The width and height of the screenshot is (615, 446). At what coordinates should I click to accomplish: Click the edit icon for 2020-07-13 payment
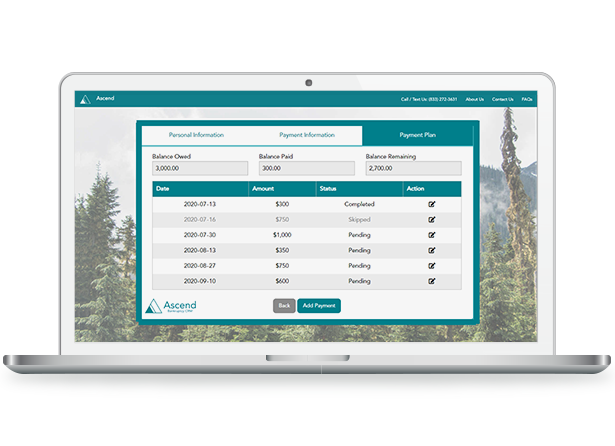432,204
